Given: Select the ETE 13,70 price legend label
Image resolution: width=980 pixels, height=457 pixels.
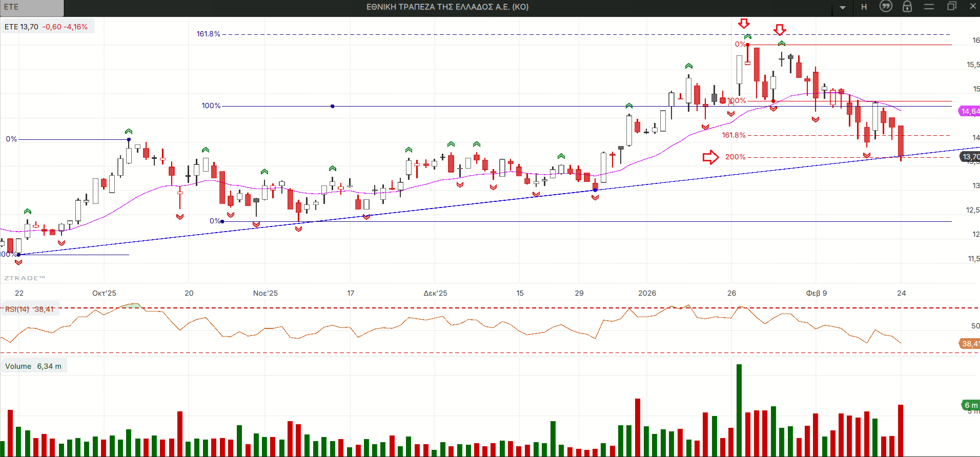Looking at the screenshot, I should click(46, 27).
